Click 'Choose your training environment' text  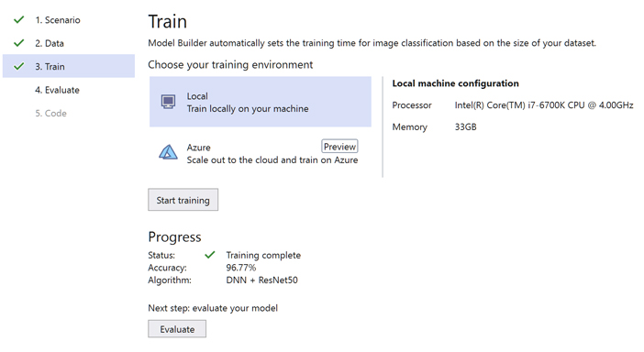point(230,65)
